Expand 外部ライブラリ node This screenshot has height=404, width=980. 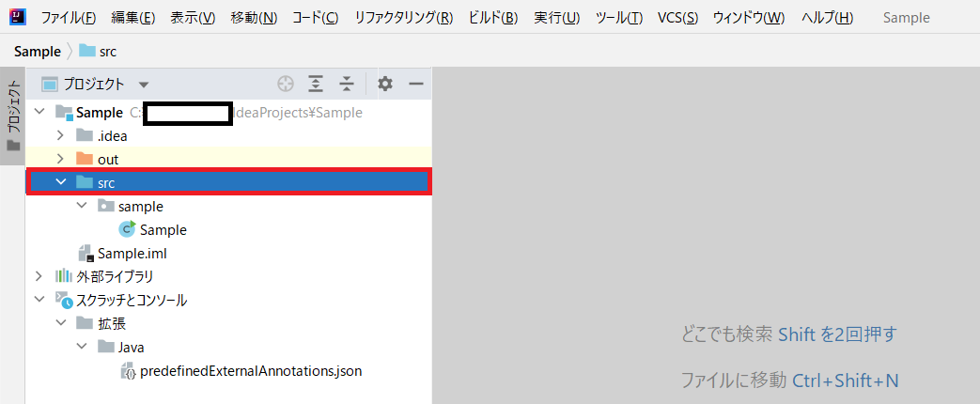[x=40, y=276]
